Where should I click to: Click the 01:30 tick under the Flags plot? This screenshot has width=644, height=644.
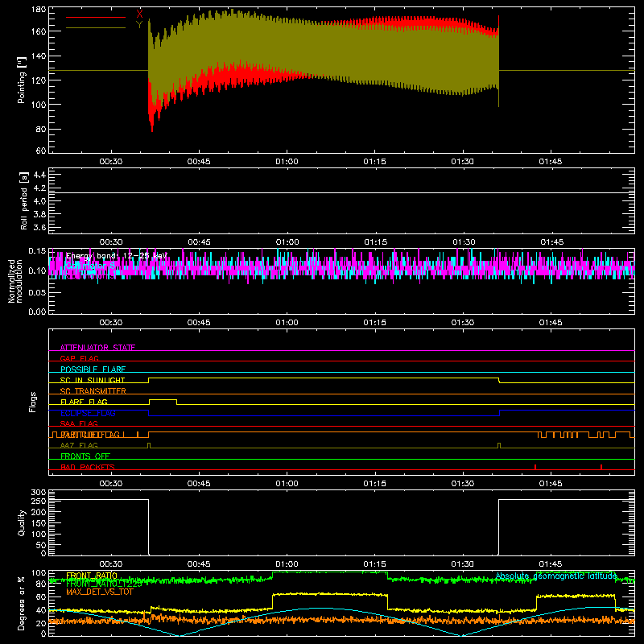coord(463,484)
